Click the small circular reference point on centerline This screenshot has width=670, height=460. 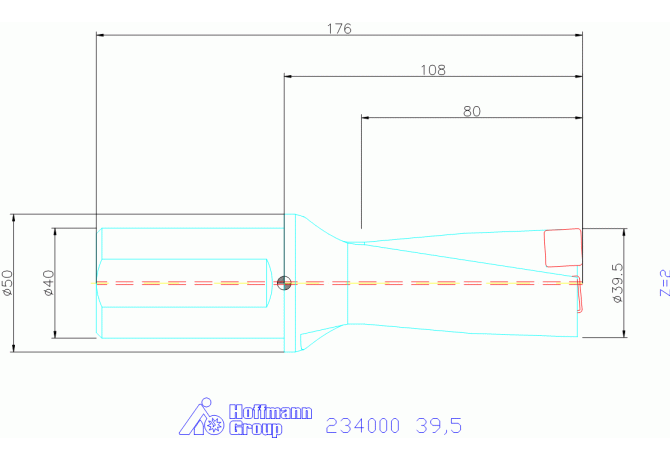[x=285, y=282]
